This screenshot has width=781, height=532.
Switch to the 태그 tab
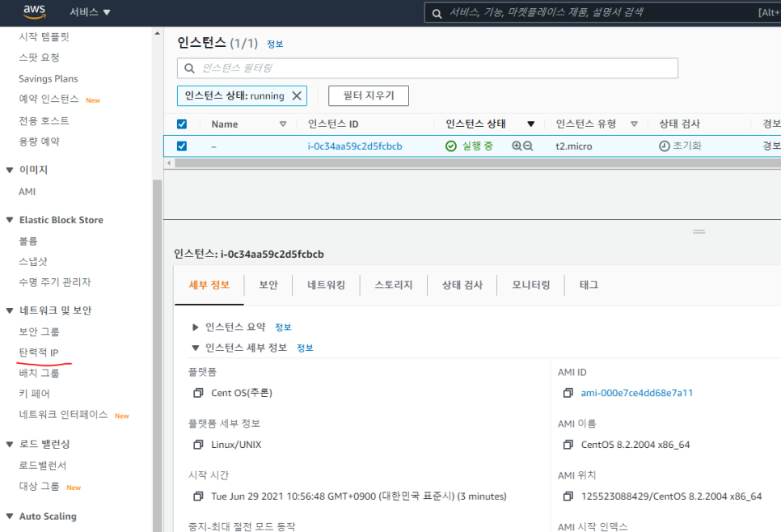coord(589,285)
